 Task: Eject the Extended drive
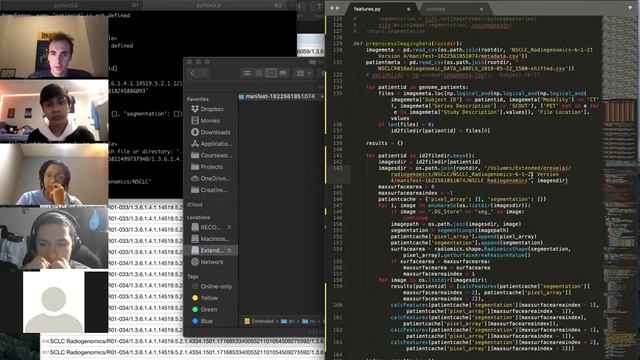click(x=229, y=250)
